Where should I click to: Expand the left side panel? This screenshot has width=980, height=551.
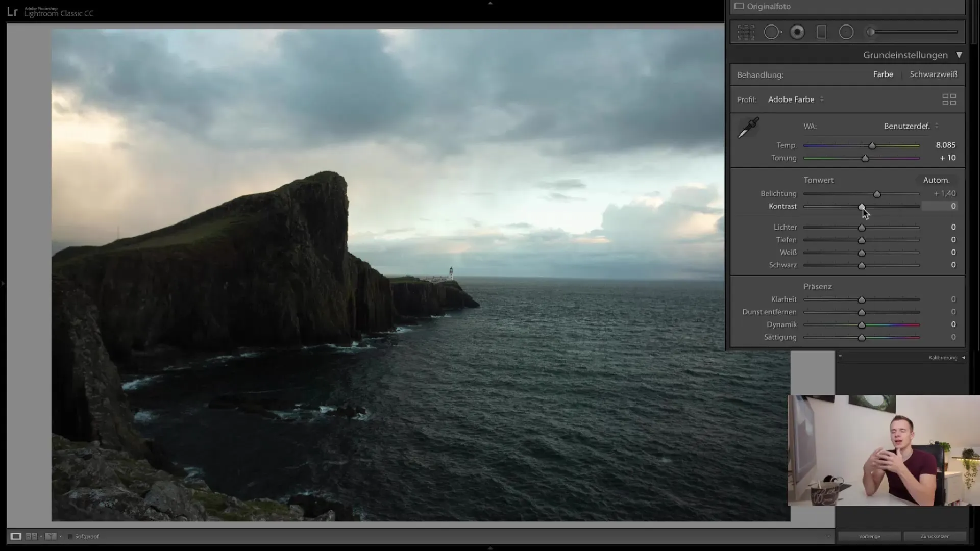click(x=3, y=283)
